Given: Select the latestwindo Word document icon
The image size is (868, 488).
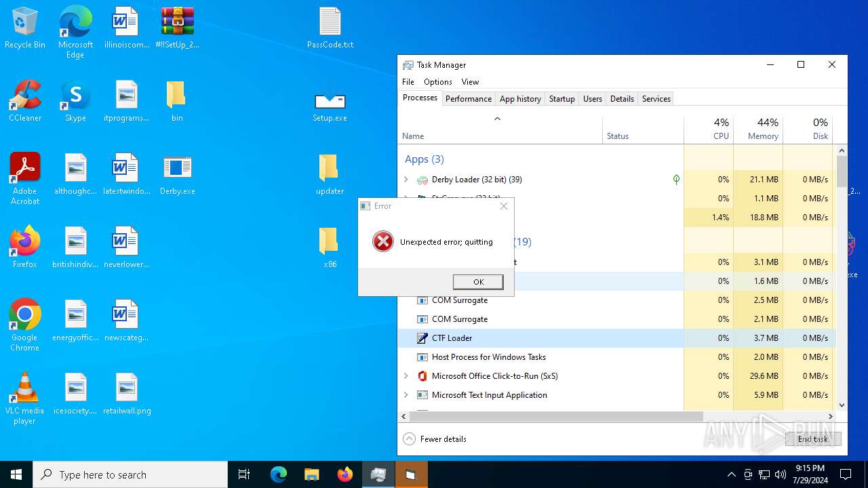Looking at the screenshot, I should [x=126, y=174].
